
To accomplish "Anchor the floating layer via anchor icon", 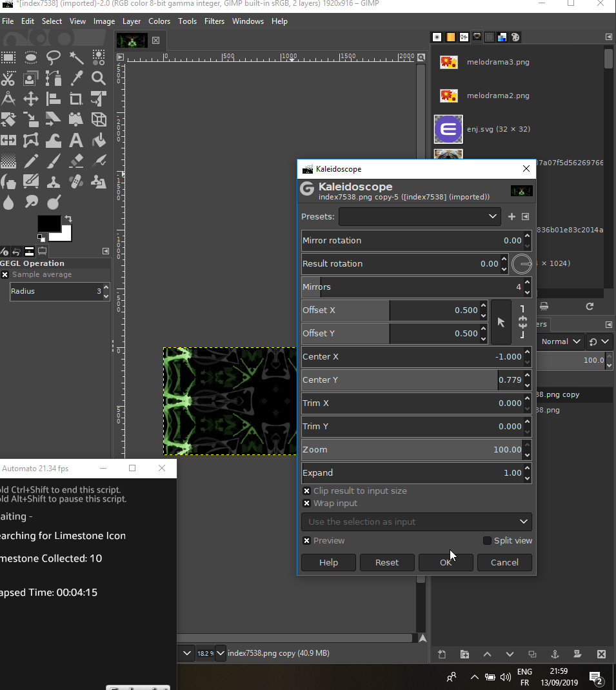I will pos(555,654).
